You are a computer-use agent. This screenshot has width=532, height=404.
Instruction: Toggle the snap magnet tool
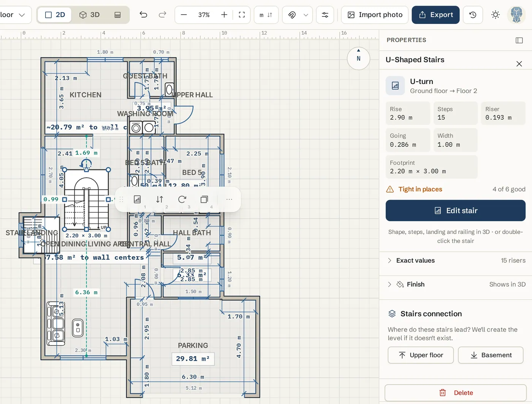(292, 15)
